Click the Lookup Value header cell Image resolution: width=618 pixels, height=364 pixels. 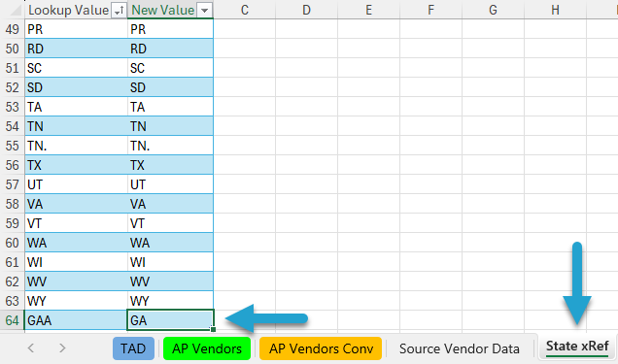click(76, 11)
